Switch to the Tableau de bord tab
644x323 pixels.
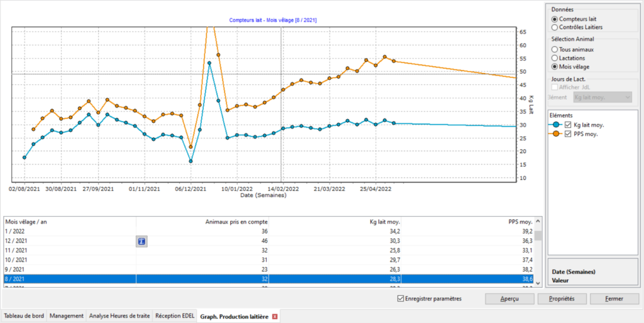[24, 316]
